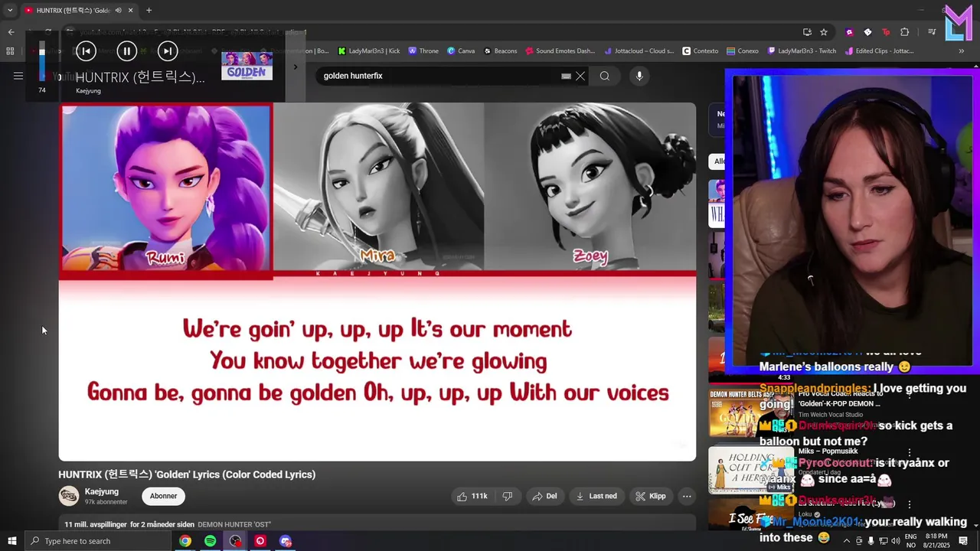Bookmark this page with the star

tap(824, 32)
